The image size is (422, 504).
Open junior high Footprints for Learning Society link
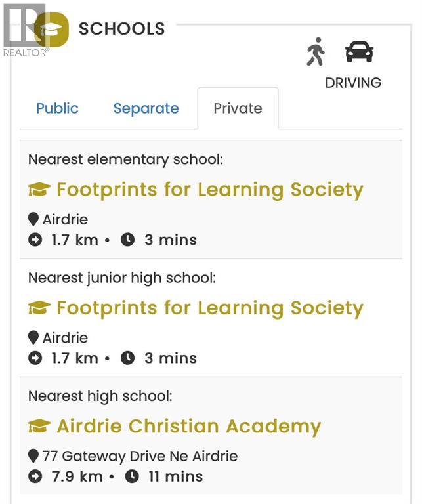click(209, 308)
